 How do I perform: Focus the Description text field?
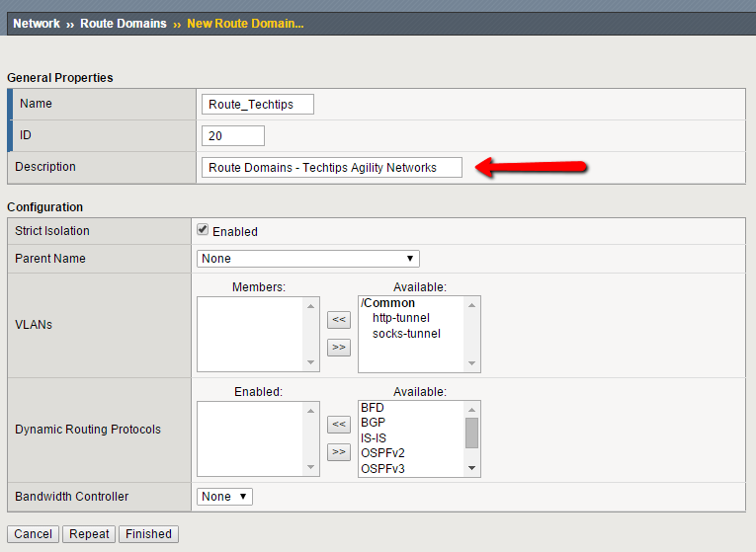(330, 168)
